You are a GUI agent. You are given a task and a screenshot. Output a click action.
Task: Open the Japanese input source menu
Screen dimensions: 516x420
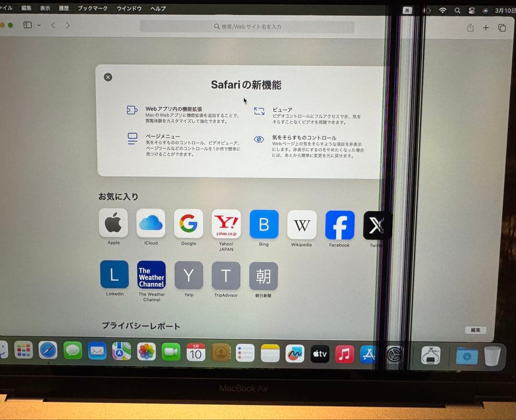coord(408,10)
